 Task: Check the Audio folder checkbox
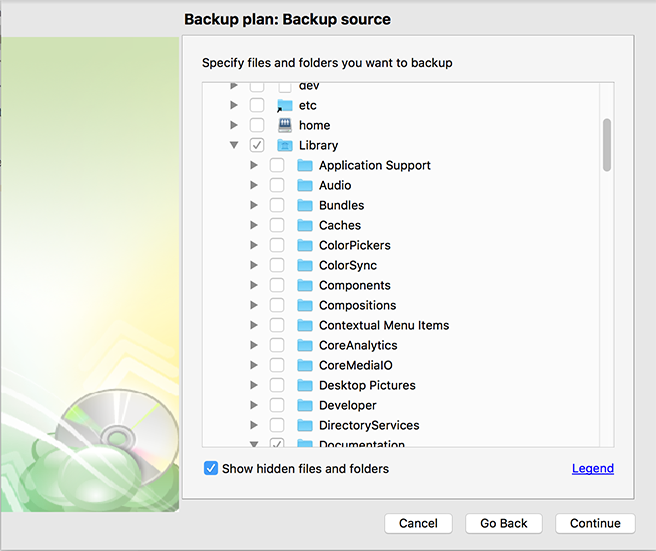coord(277,185)
